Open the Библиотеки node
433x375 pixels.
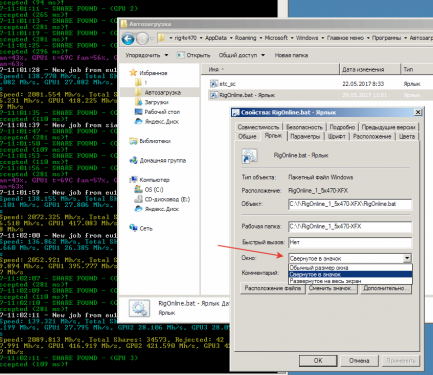(x=155, y=141)
